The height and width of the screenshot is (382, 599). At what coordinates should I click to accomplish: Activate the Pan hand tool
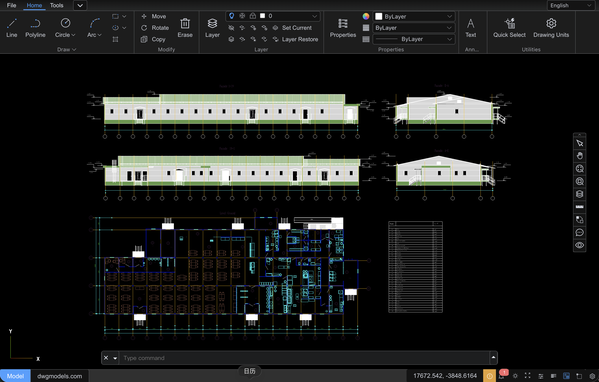pos(580,156)
